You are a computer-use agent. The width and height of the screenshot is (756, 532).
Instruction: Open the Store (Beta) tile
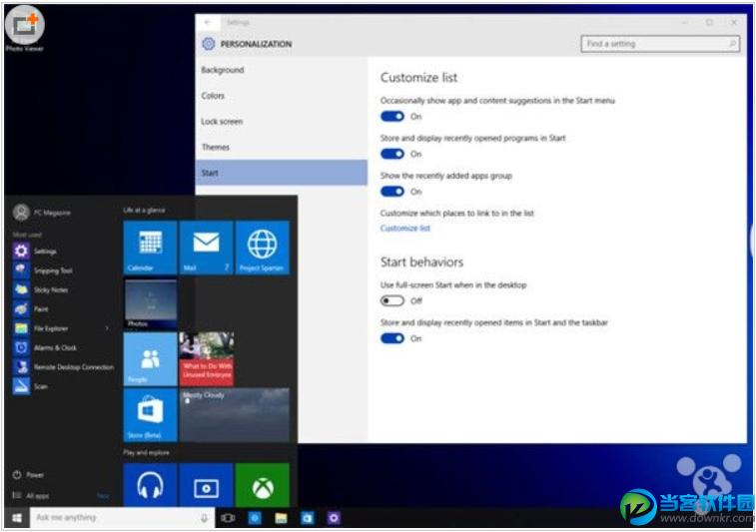coord(150,415)
